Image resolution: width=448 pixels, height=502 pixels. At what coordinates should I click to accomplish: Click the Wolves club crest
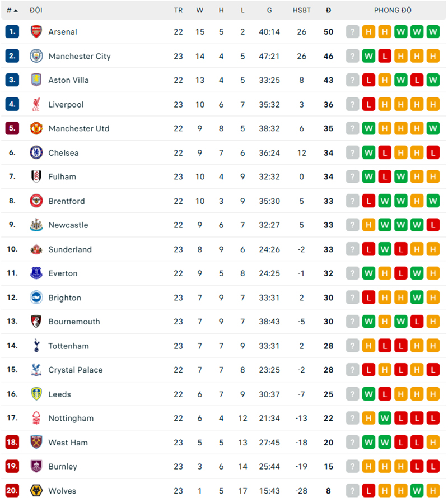[x=36, y=491]
